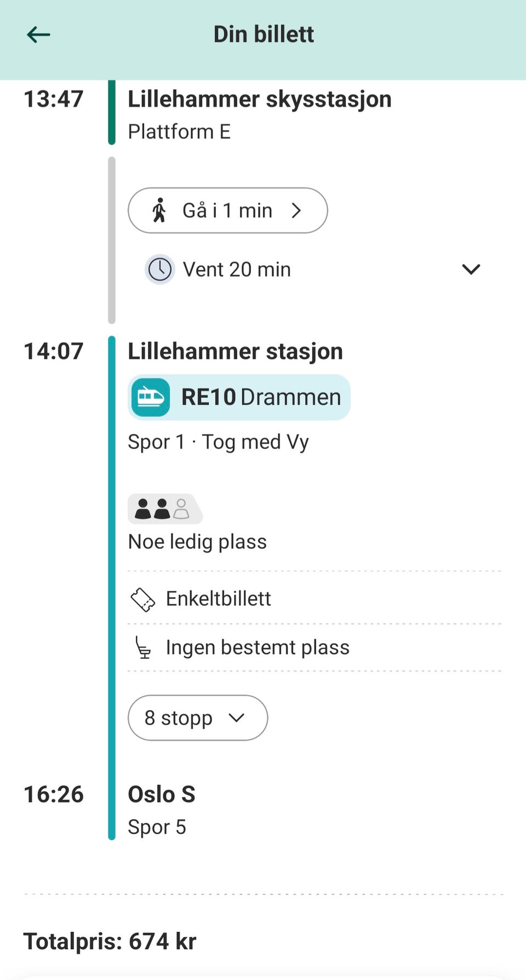Tap the ticket icon next to Enkeltbillett
Image resolution: width=526 pixels, height=980 pixels.
point(142,599)
